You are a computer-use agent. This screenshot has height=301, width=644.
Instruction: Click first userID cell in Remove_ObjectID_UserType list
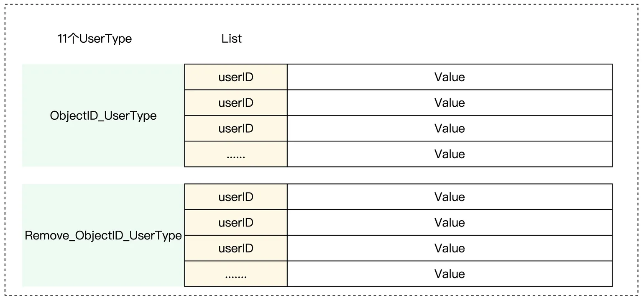pos(236,197)
